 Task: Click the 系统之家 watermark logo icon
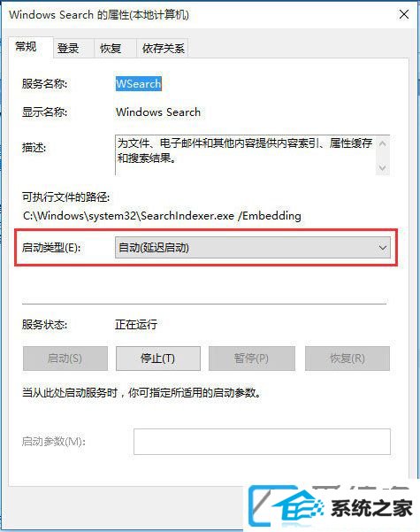(x=285, y=507)
